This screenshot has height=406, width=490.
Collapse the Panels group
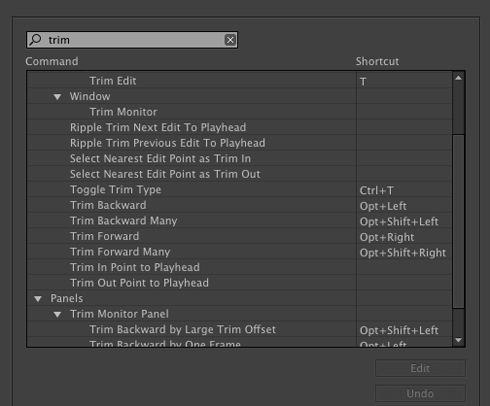click(x=38, y=299)
